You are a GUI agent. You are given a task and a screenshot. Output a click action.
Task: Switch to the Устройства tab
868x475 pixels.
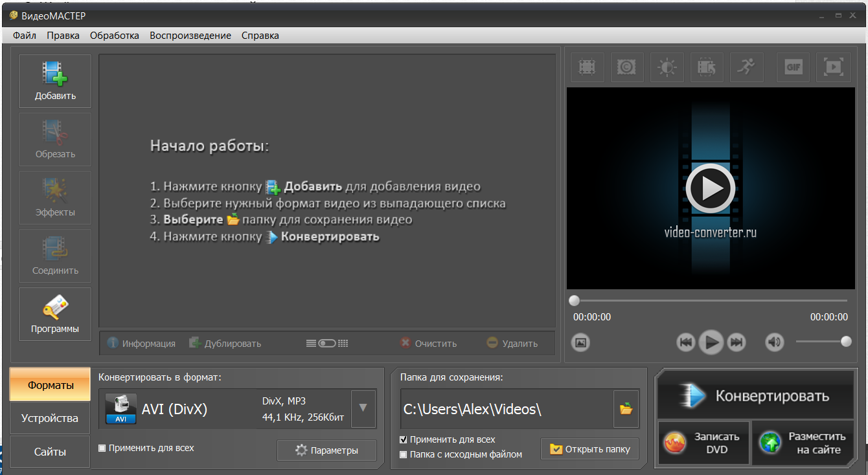click(50, 418)
